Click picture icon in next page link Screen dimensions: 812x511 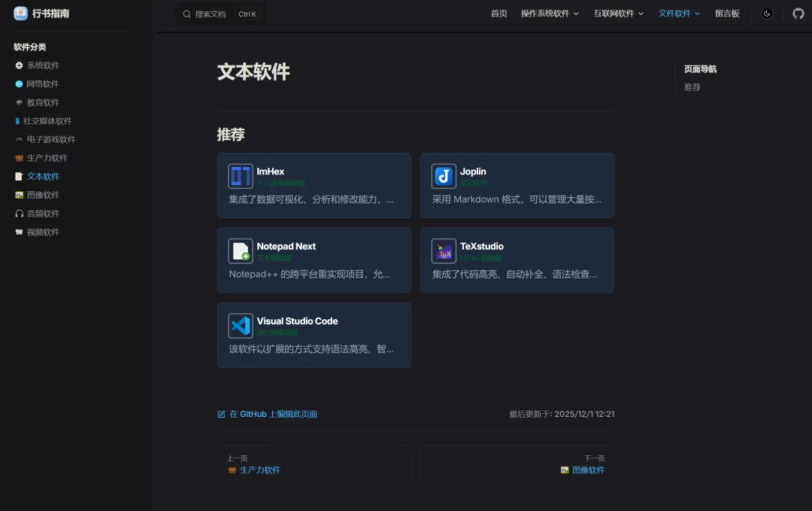pyautogui.click(x=565, y=470)
